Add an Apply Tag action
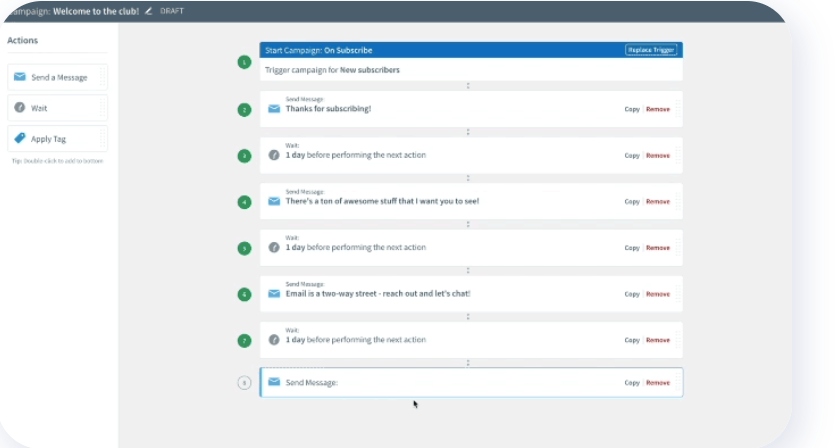835x448 pixels. click(x=57, y=139)
